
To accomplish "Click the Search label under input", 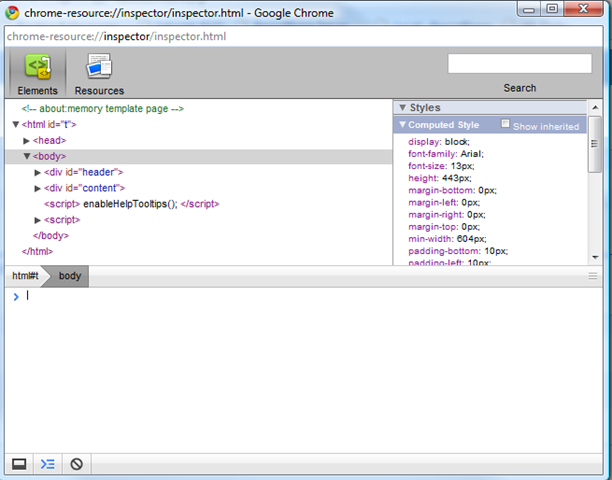I will [x=519, y=88].
